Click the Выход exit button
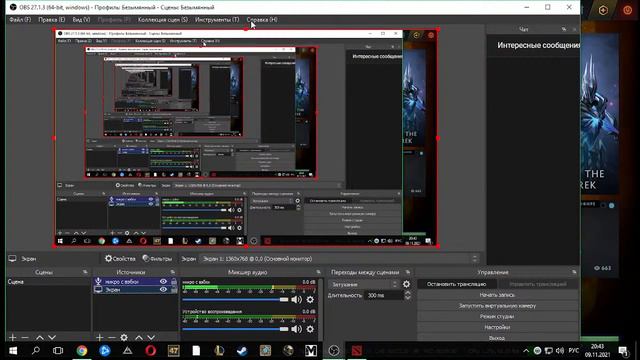The image size is (640, 360). tap(497, 338)
